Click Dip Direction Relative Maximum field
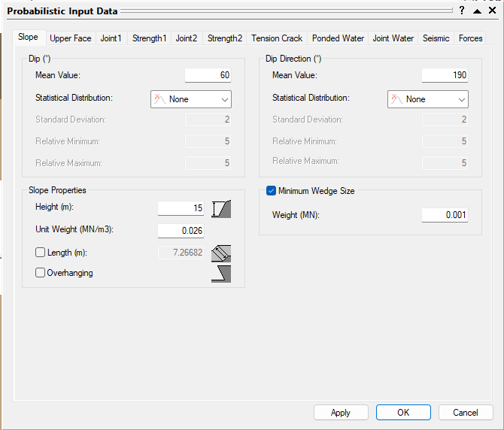 coord(445,163)
